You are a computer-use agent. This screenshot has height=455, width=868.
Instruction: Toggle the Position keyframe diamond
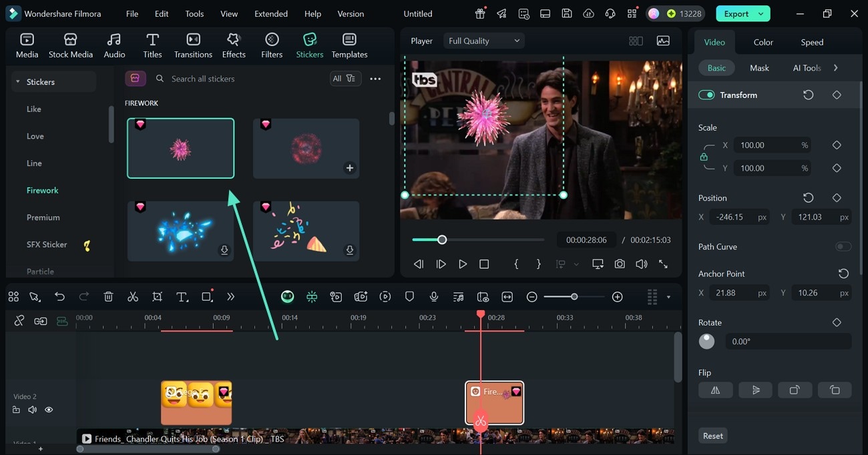(837, 197)
